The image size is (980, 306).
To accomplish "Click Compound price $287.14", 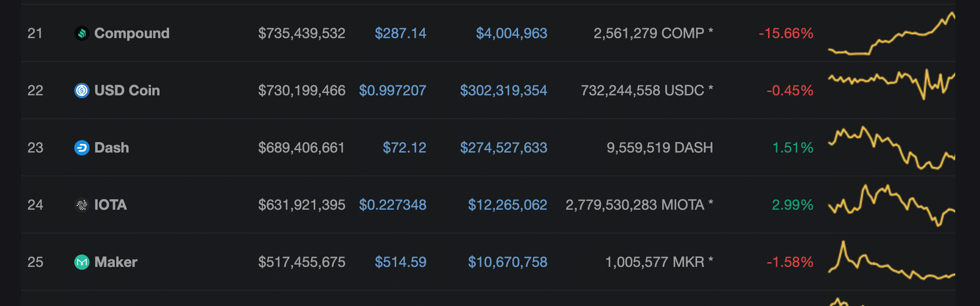I will point(400,33).
